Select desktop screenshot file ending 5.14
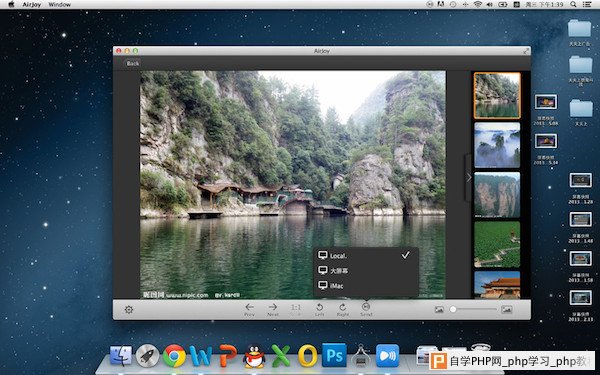 tap(546, 148)
